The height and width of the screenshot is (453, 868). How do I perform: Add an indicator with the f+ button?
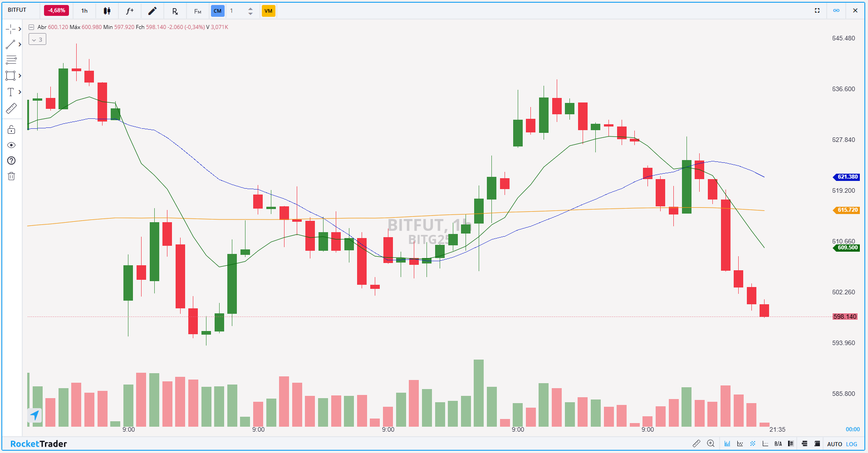[x=130, y=10]
